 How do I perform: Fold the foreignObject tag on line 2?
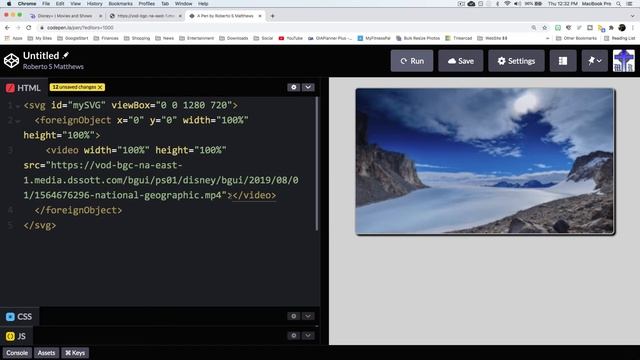click(18, 121)
